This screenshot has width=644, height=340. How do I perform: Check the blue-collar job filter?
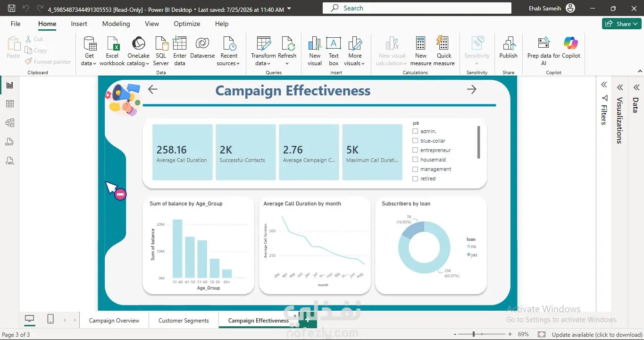point(415,141)
